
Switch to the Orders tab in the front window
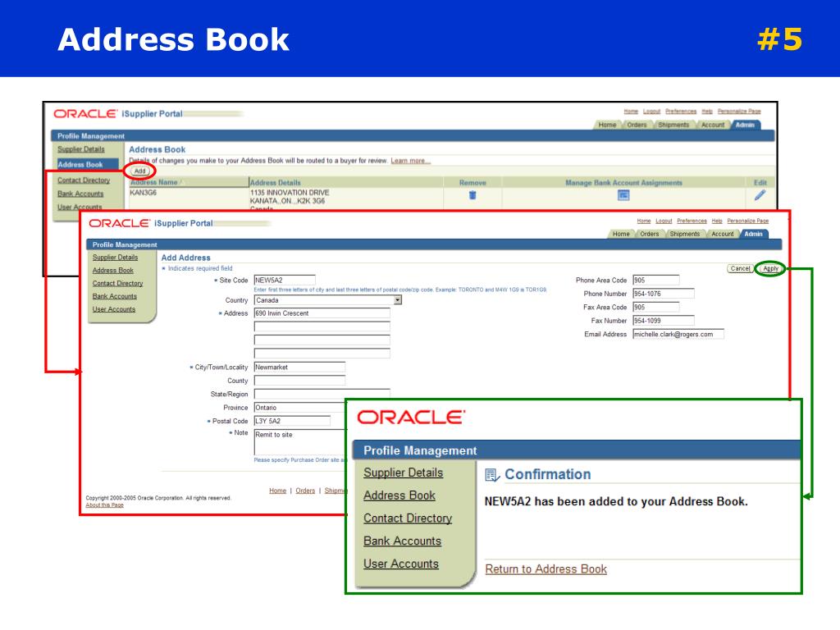pyautogui.click(x=649, y=234)
